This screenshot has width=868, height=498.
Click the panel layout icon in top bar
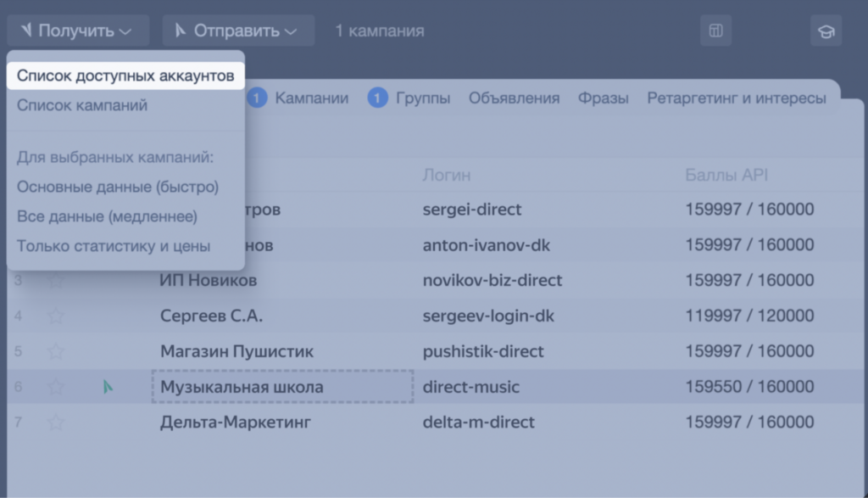click(715, 31)
